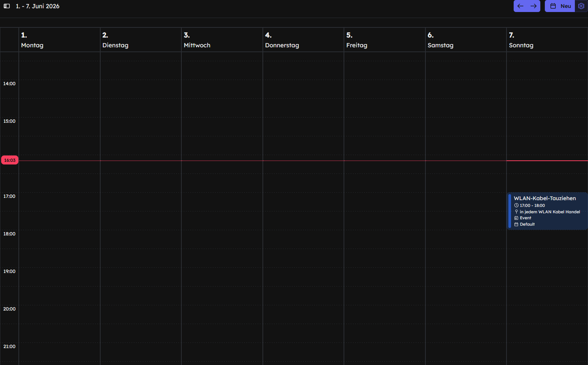Screen dimensions: 588x365
Task: Click the 16:03 current time marker
Action: (10, 160)
